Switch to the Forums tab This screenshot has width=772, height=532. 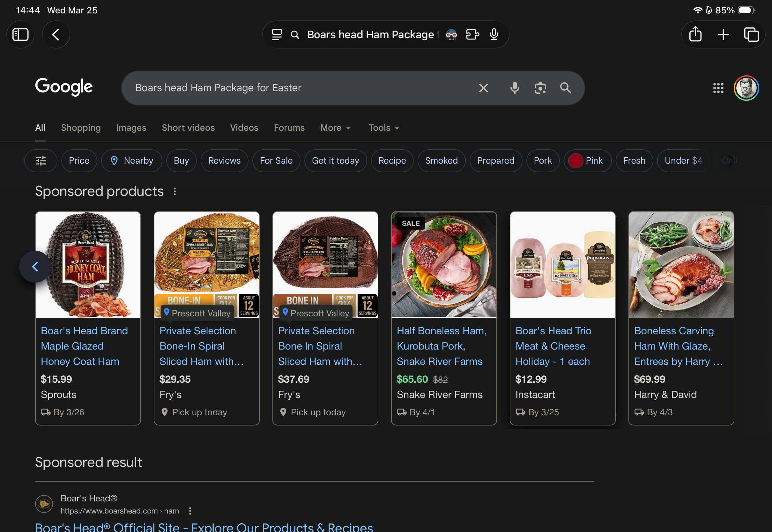289,128
